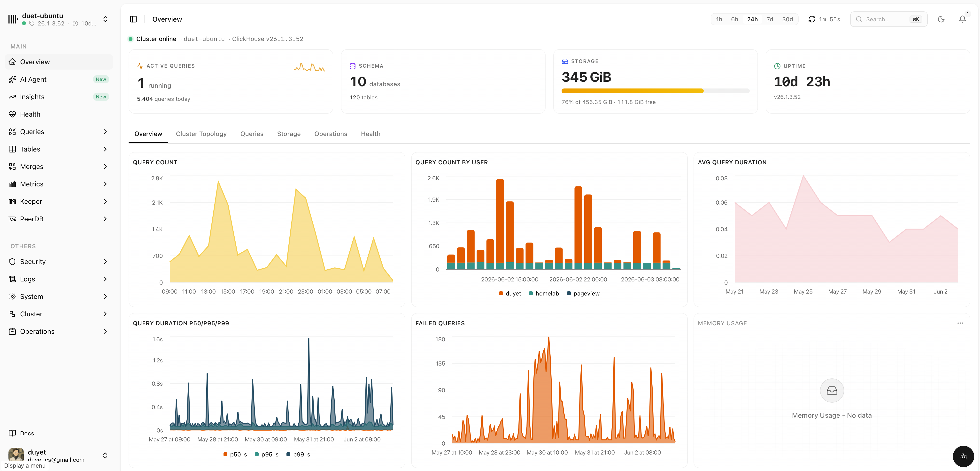Toggle homelab series in legend
The image size is (980, 471).
point(544,294)
